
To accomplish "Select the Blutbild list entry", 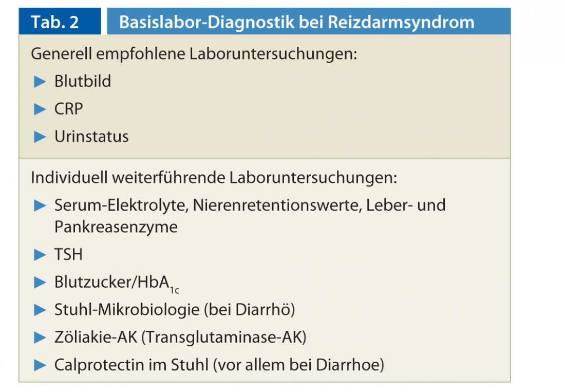I will point(83,82).
